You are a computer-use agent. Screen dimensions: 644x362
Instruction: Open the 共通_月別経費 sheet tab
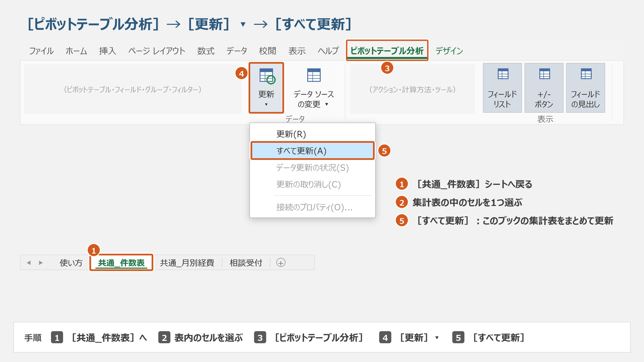[187, 263]
